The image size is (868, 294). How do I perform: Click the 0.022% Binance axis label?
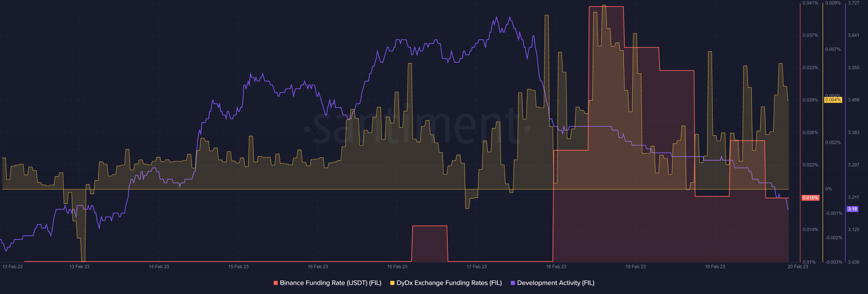(810, 165)
